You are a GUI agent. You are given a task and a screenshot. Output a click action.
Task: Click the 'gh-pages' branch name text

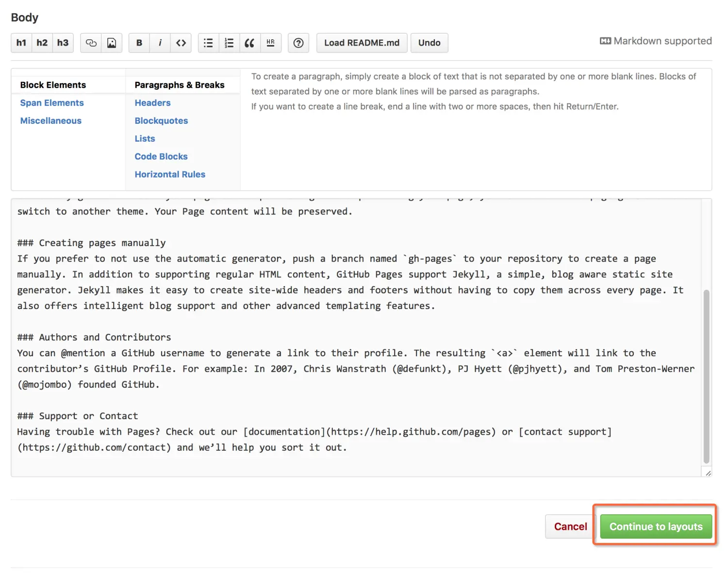tap(430, 259)
